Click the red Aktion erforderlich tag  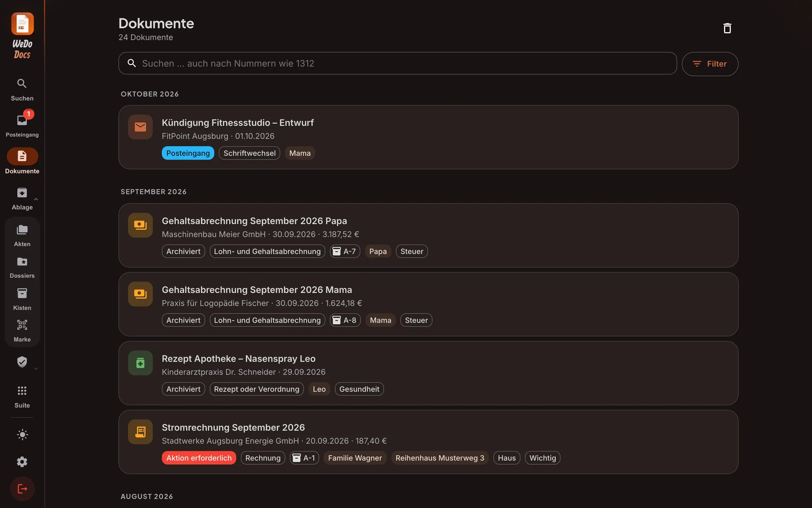[x=199, y=458]
